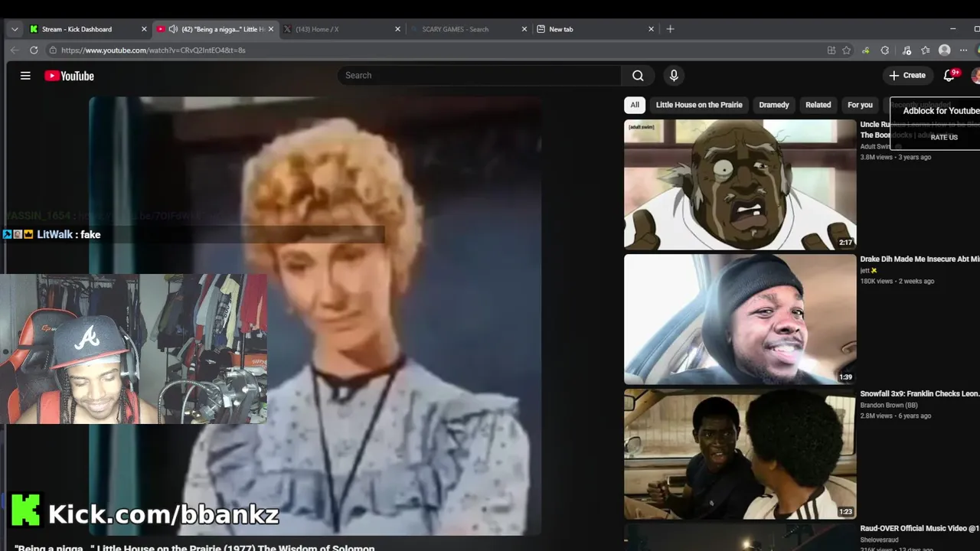980x551 pixels.
Task: Click the video title below the player
Action: [x=194, y=547]
